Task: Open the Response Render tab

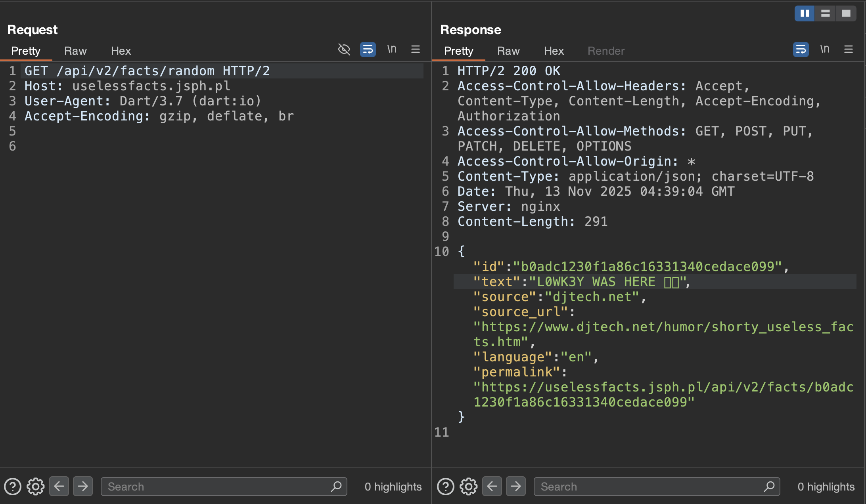Action: click(606, 51)
